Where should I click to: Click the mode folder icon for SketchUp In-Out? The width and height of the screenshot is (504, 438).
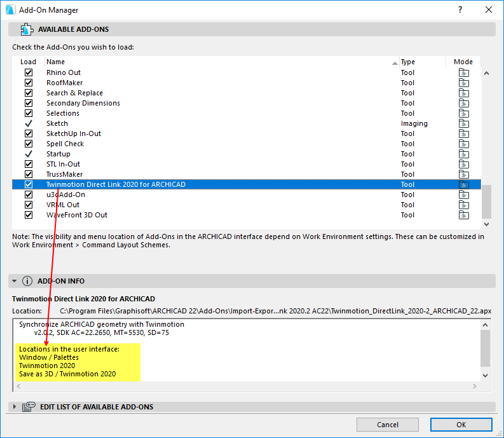tap(463, 133)
